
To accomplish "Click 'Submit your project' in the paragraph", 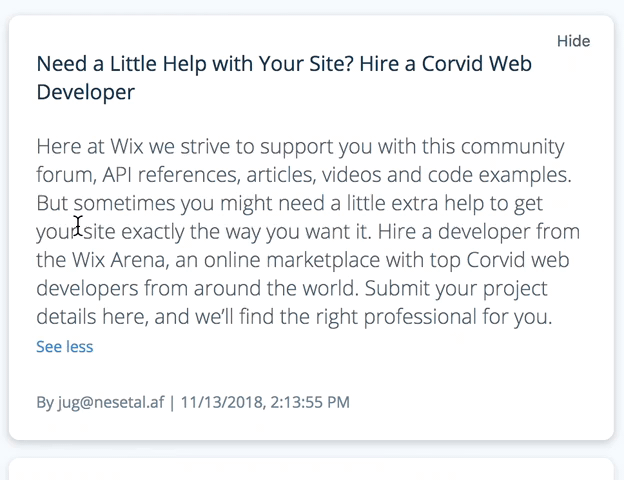I will [x=456, y=290].
